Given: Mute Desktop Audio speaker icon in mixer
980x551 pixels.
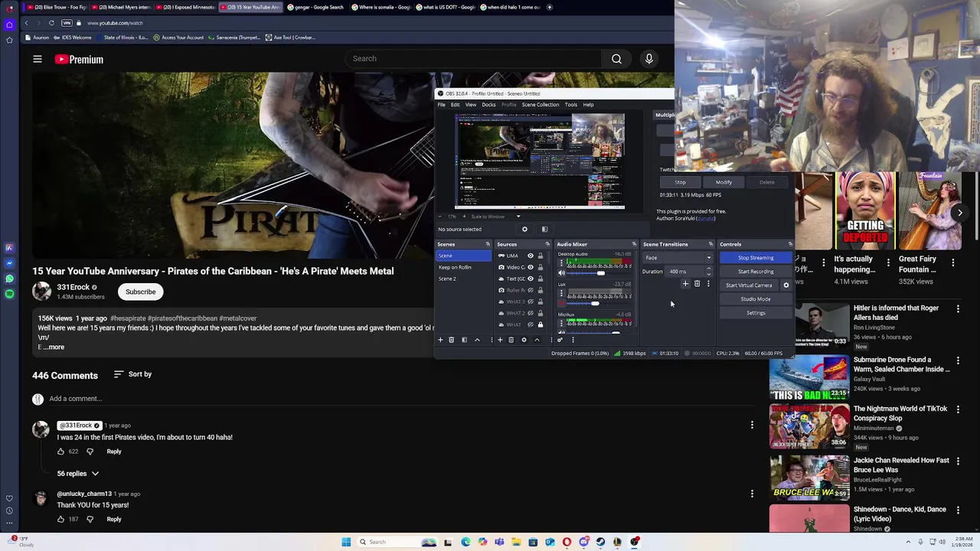Looking at the screenshot, I should pos(561,273).
